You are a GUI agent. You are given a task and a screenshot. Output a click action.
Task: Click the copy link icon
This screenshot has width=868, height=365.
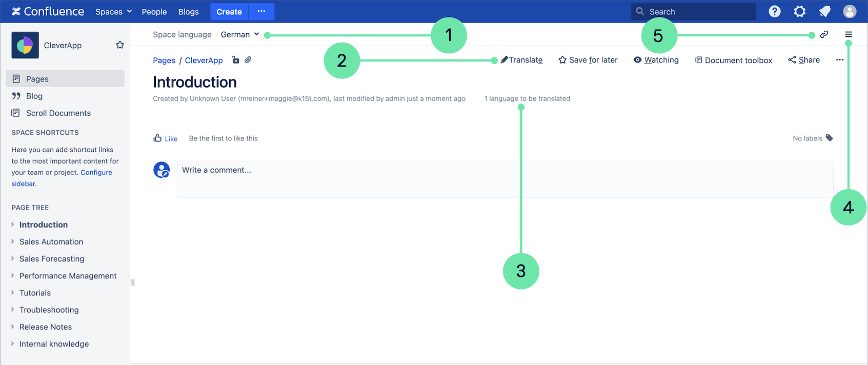[x=824, y=34]
